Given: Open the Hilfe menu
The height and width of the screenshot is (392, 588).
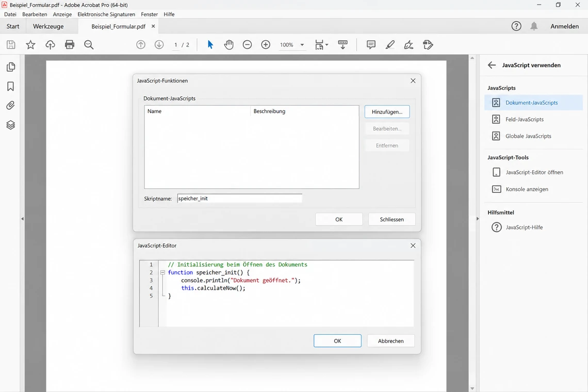Looking at the screenshot, I should point(169,14).
